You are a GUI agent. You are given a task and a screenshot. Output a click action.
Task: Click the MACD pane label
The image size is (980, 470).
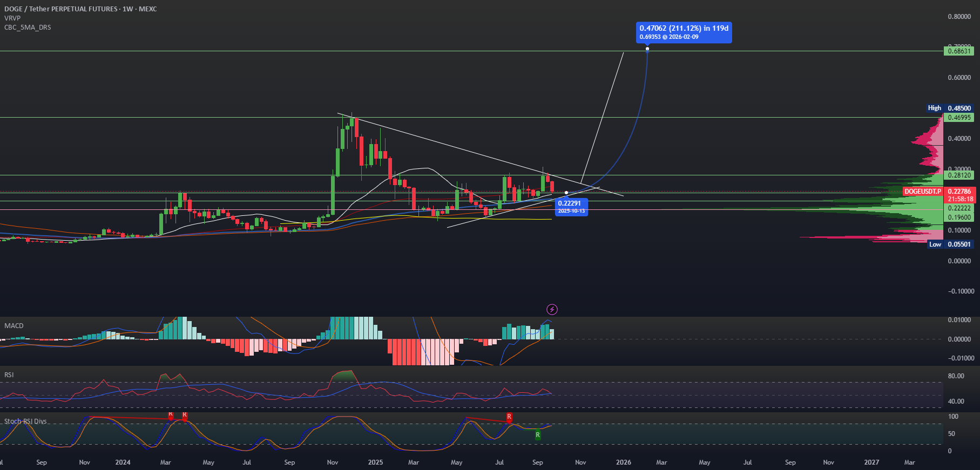tap(14, 325)
